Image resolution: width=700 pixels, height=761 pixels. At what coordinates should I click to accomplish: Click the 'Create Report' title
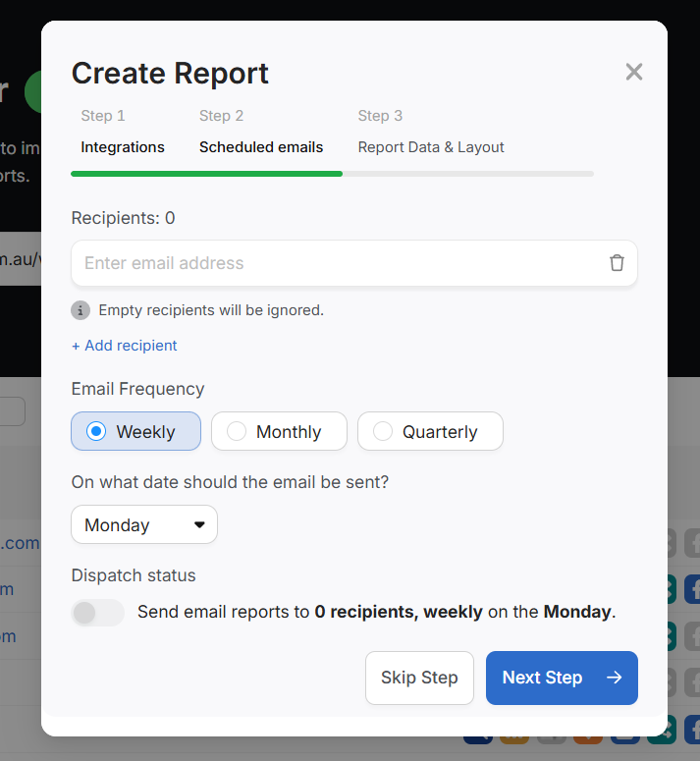click(x=170, y=74)
